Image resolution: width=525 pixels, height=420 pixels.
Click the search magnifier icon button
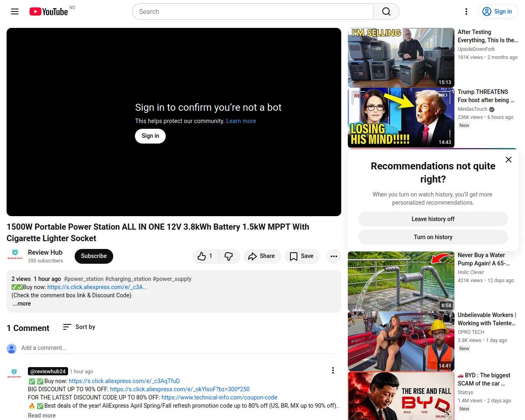coord(386,11)
